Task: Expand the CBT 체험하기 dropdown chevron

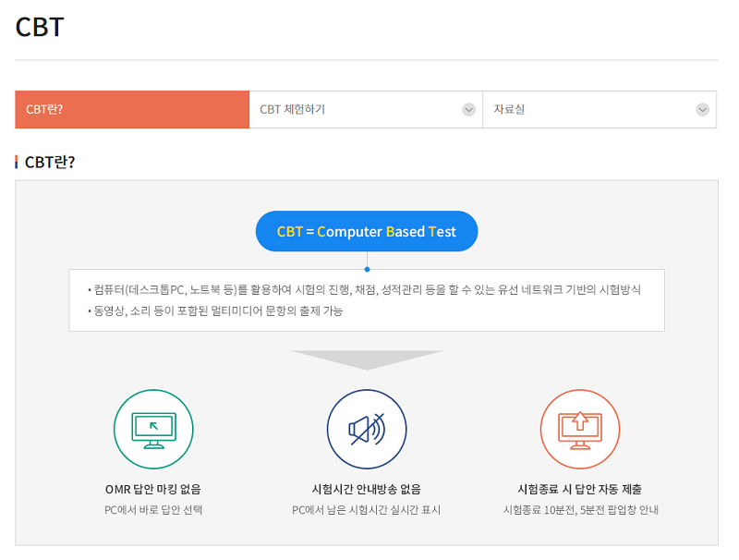Action: click(x=468, y=110)
